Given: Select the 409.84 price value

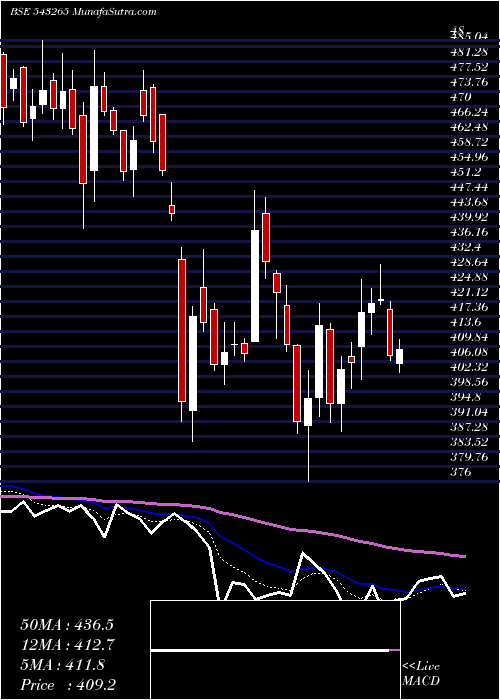Looking at the screenshot, I should (469, 337).
